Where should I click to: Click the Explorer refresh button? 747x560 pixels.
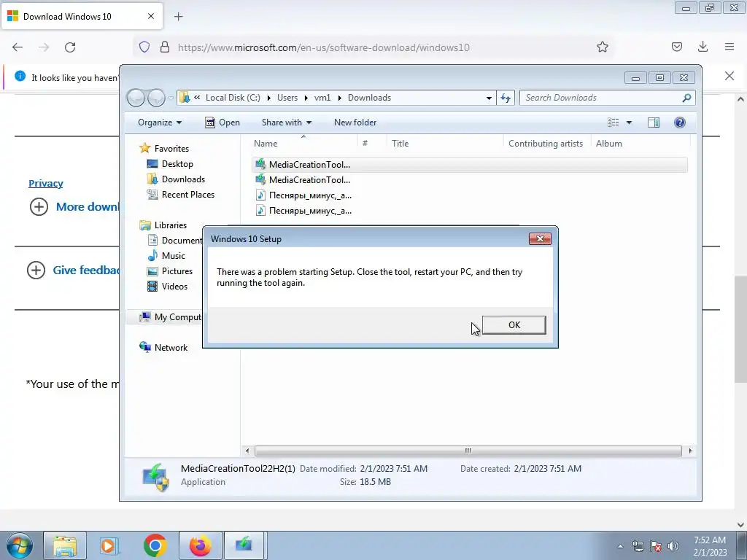pos(506,98)
